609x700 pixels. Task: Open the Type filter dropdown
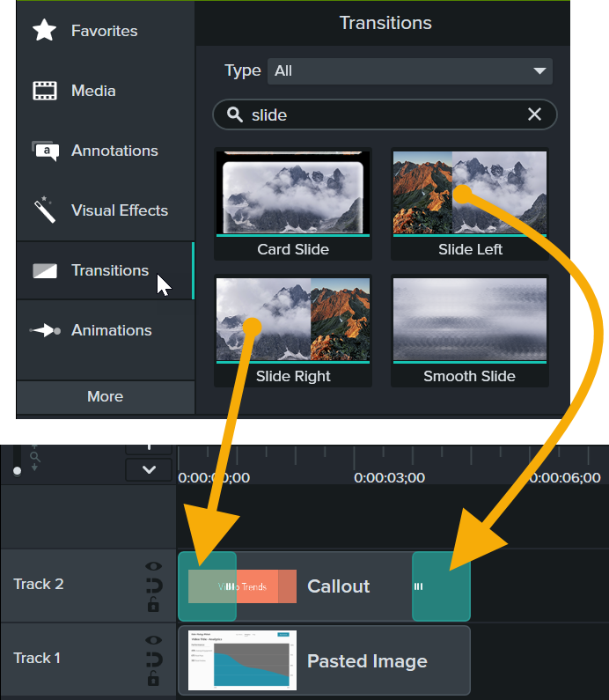tap(409, 70)
